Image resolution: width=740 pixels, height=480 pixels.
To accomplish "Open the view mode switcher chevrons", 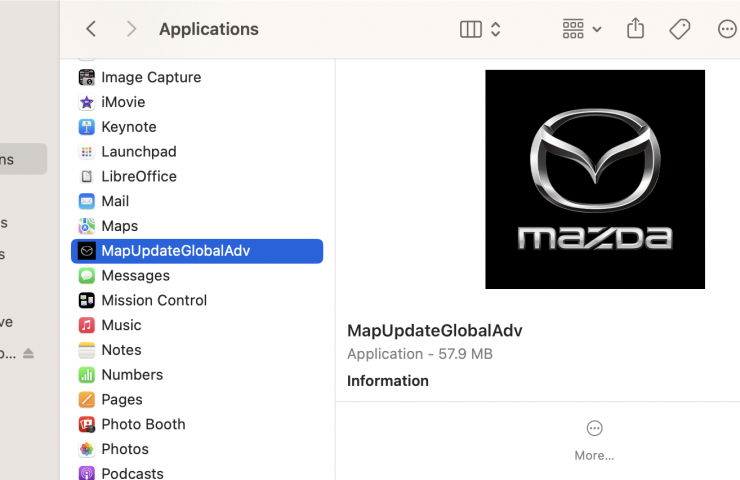I will click(x=495, y=29).
